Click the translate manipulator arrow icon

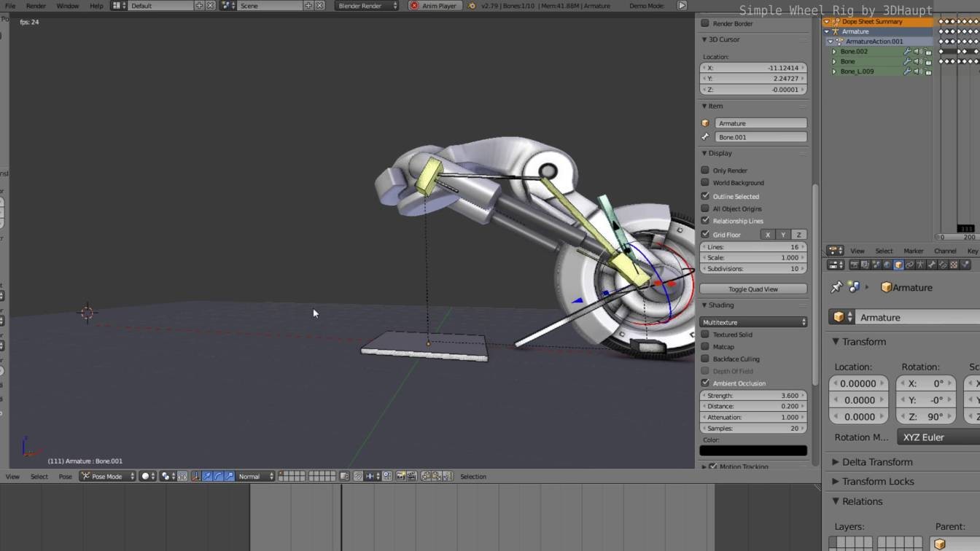(x=207, y=476)
